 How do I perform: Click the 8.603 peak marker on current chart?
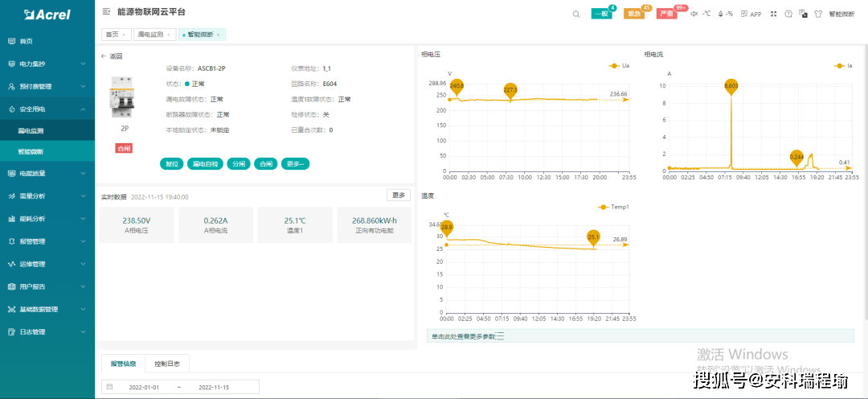tap(731, 86)
